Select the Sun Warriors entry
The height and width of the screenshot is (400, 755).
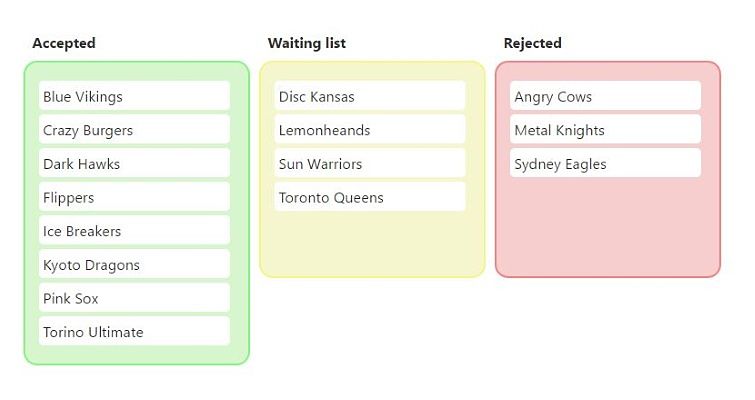click(x=370, y=163)
